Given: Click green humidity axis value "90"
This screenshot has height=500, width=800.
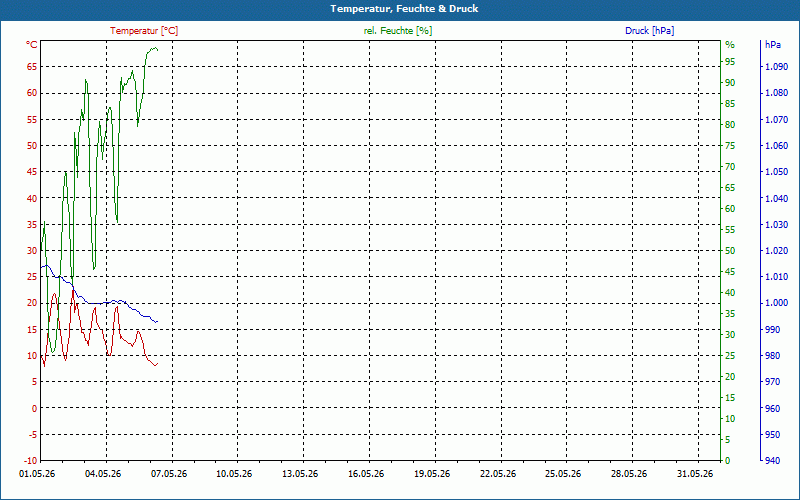Looking at the screenshot, I should tap(730, 83).
